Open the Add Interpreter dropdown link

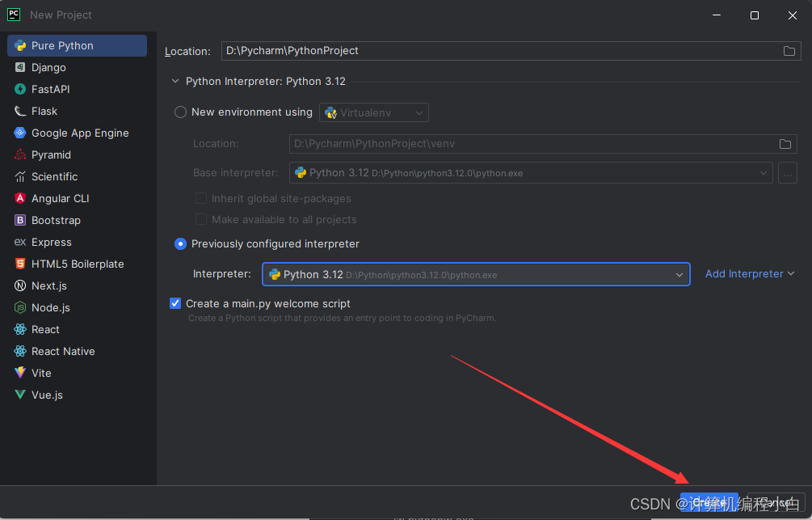[x=749, y=273]
